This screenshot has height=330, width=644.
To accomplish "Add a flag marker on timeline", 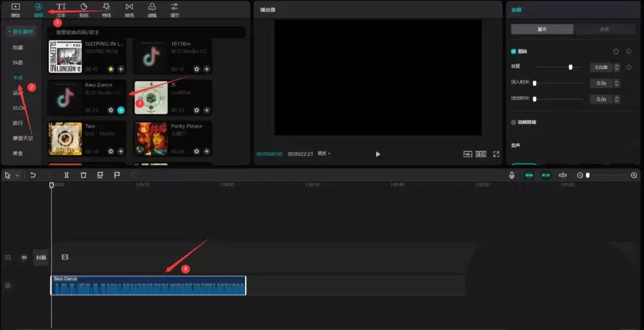I will [x=117, y=175].
